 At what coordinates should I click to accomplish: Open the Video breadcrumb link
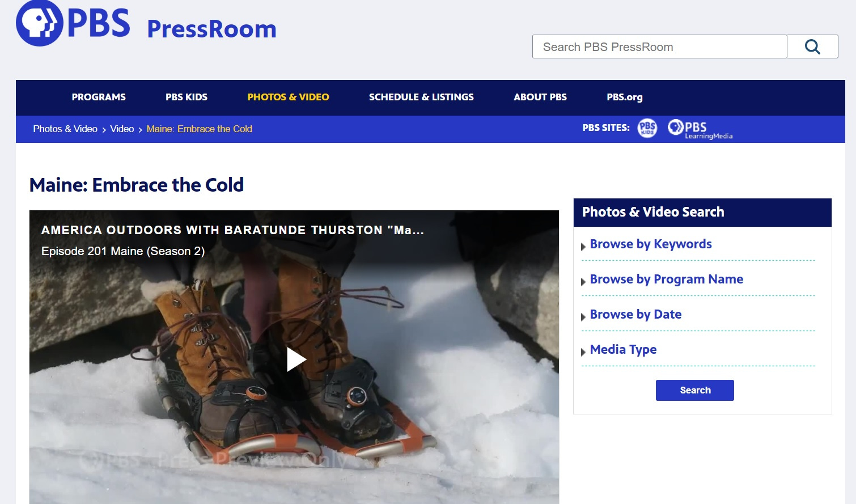point(122,129)
